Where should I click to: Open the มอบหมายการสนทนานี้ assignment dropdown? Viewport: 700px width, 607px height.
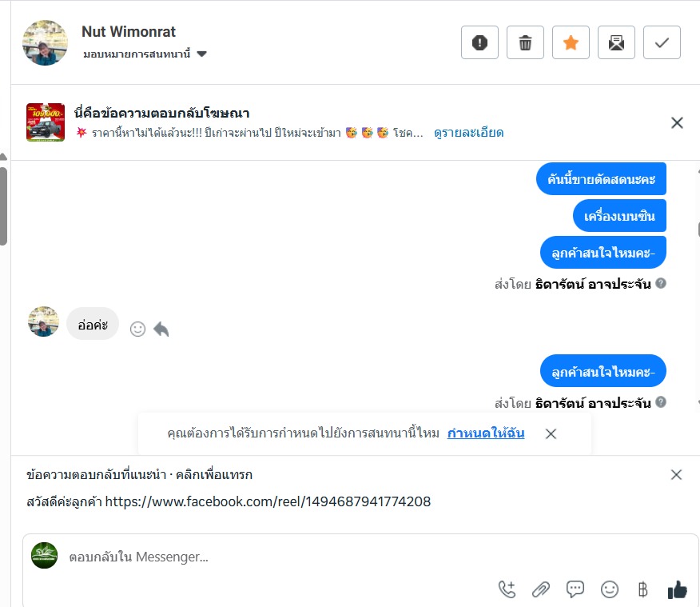click(145, 54)
